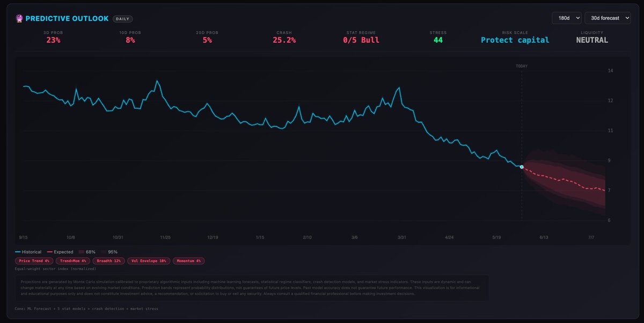Viewport: 644px width, 323px height.
Task: Click the Liquidity NEUTRAL value
Action: pyautogui.click(x=592, y=40)
